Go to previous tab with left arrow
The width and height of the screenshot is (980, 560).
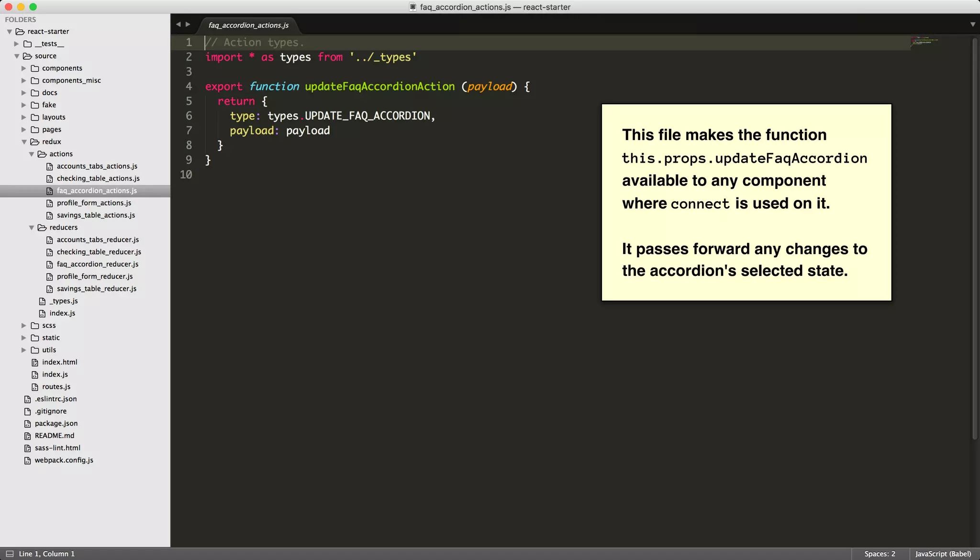pyautogui.click(x=178, y=24)
